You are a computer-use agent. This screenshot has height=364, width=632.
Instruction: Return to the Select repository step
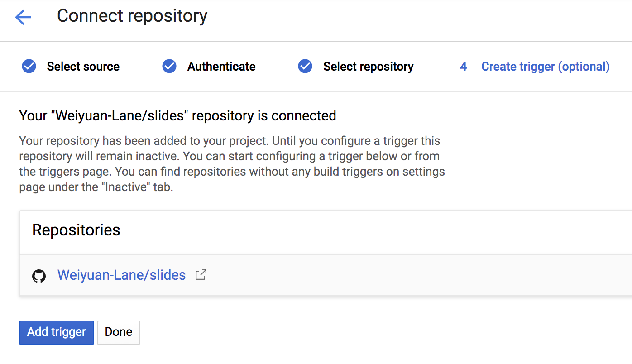[368, 67]
